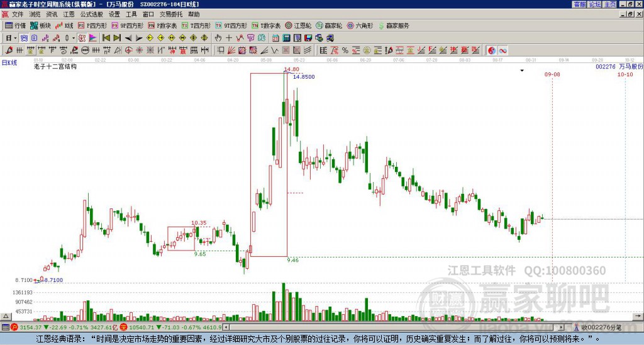Click the small black dropdown triangle on chart
The image size is (644, 345).
[x=522, y=71]
